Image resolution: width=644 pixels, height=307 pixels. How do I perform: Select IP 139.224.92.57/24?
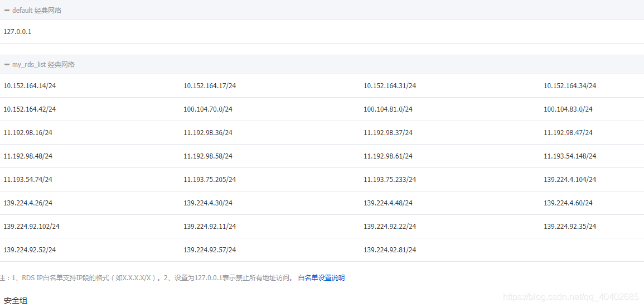click(x=210, y=250)
